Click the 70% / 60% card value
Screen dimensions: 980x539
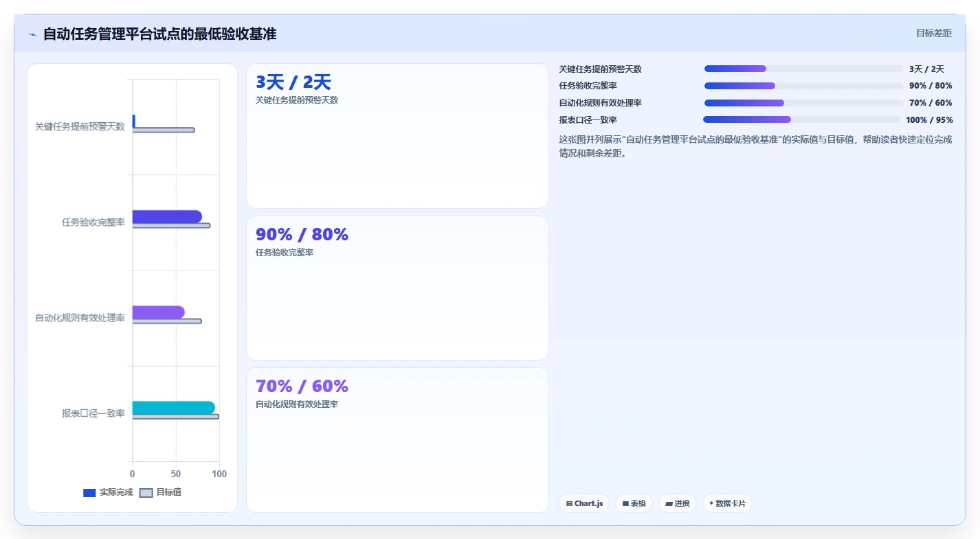pos(302,386)
